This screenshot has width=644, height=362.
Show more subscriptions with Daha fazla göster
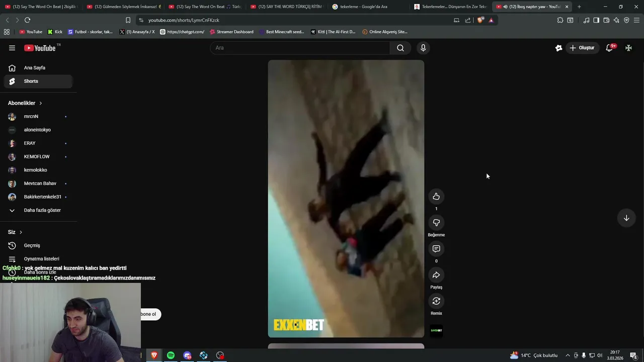pyautogui.click(x=38, y=210)
